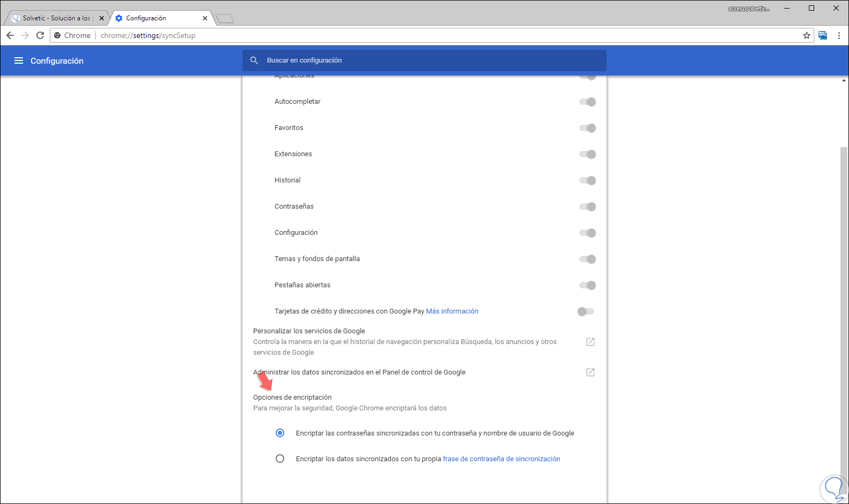The image size is (849, 504).
Task: Click the Temas y fondos de pantalla label
Action: tap(317, 259)
